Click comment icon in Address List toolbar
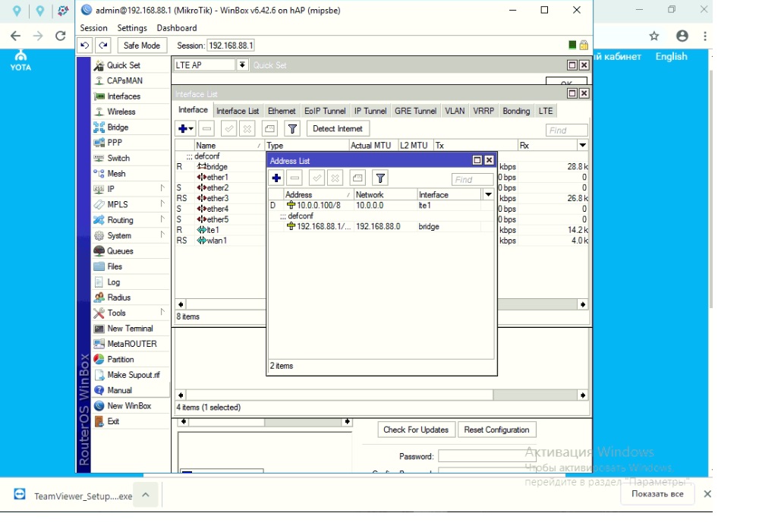 pyautogui.click(x=357, y=178)
